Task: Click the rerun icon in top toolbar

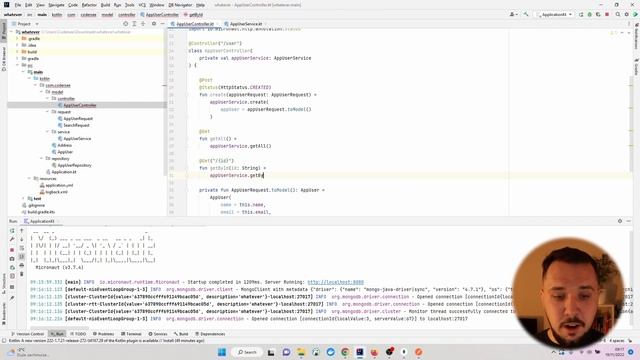Action: coord(581,14)
